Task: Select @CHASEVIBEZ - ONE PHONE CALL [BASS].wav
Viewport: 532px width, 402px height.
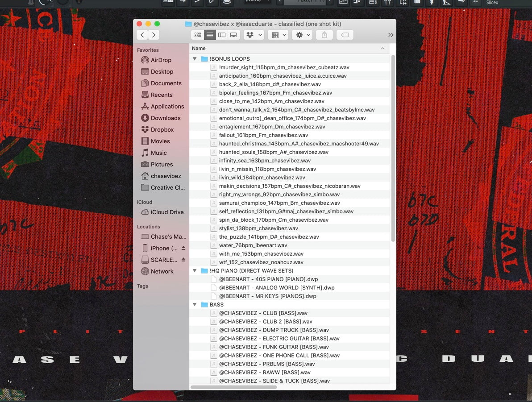Action: pyautogui.click(x=289, y=356)
